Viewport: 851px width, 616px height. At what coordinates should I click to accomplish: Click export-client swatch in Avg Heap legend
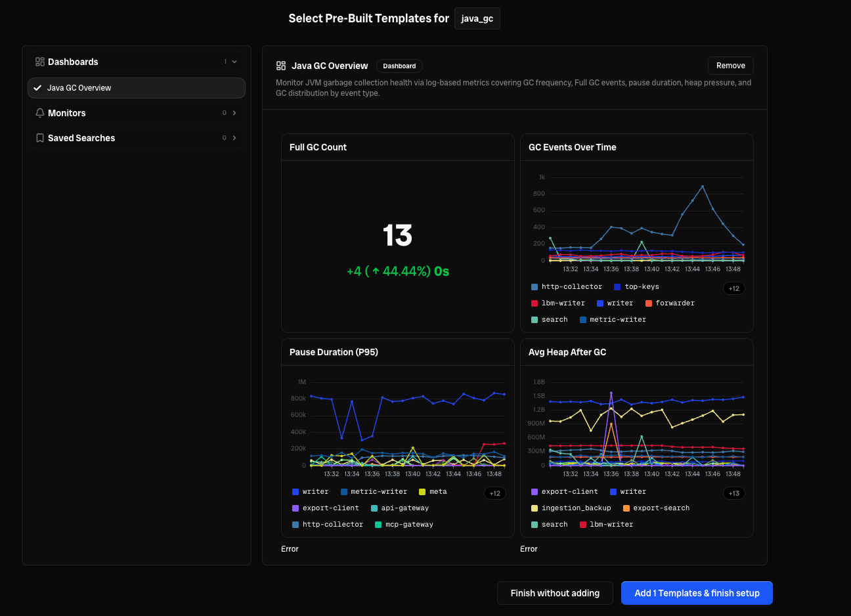pyautogui.click(x=535, y=492)
